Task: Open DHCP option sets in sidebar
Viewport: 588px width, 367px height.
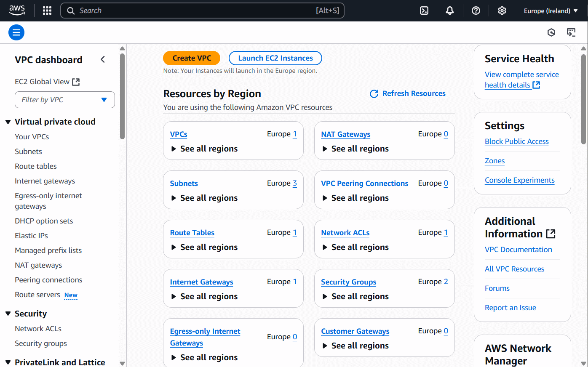Action: [x=44, y=221]
